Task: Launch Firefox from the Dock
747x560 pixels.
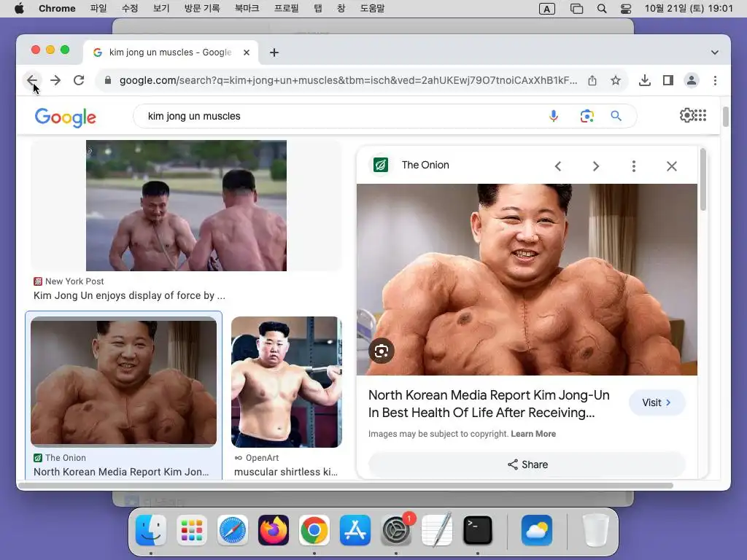Action: click(274, 530)
